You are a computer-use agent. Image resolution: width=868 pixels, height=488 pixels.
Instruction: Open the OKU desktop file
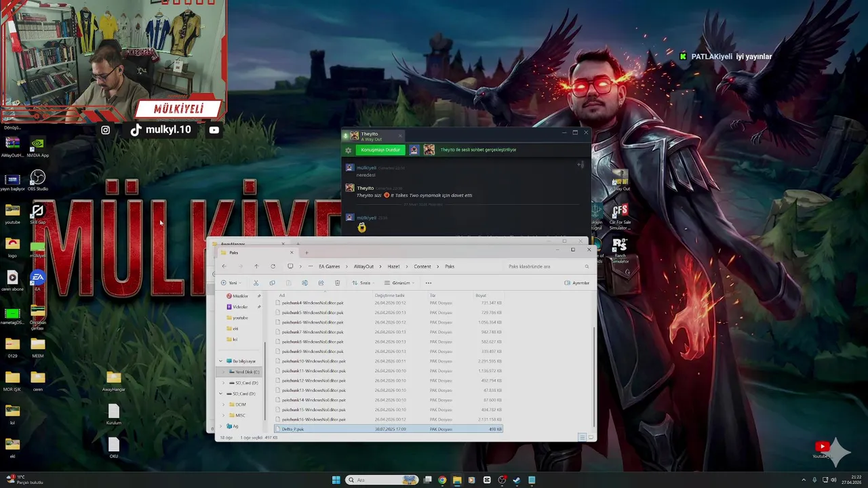(x=113, y=447)
